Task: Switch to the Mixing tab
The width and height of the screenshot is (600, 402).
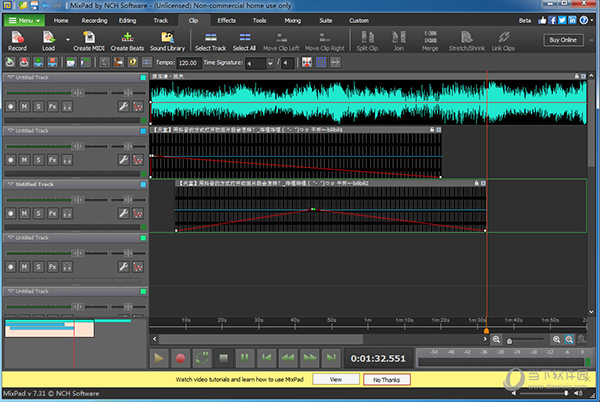Action: pos(292,20)
